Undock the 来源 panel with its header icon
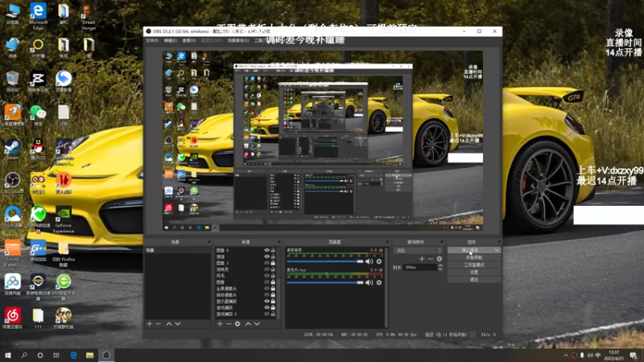Image resolution: width=644 pixels, height=362 pixels. [279, 242]
